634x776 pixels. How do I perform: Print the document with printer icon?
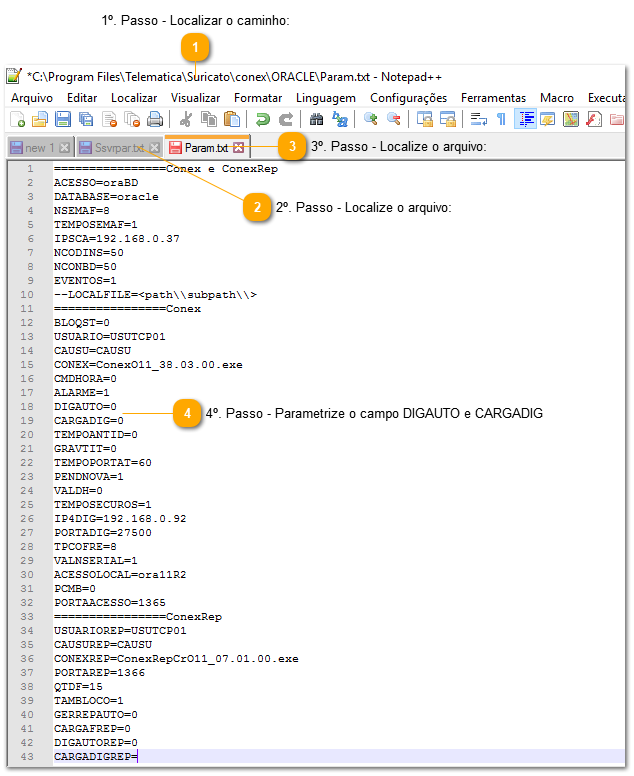click(155, 119)
